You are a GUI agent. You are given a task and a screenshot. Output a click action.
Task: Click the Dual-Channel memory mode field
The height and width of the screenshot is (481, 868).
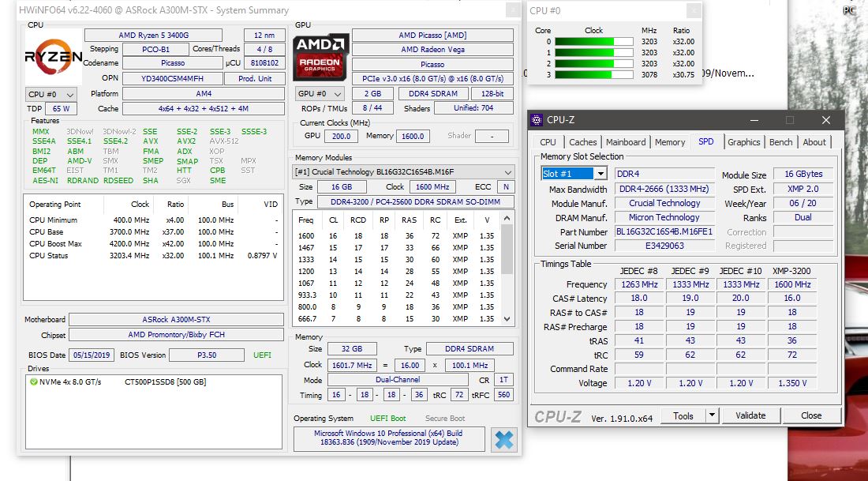tap(398, 380)
